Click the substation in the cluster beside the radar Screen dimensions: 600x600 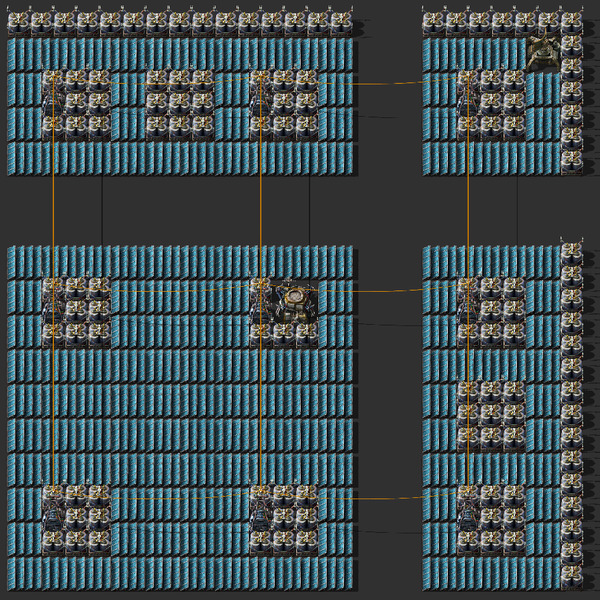click(468, 104)
